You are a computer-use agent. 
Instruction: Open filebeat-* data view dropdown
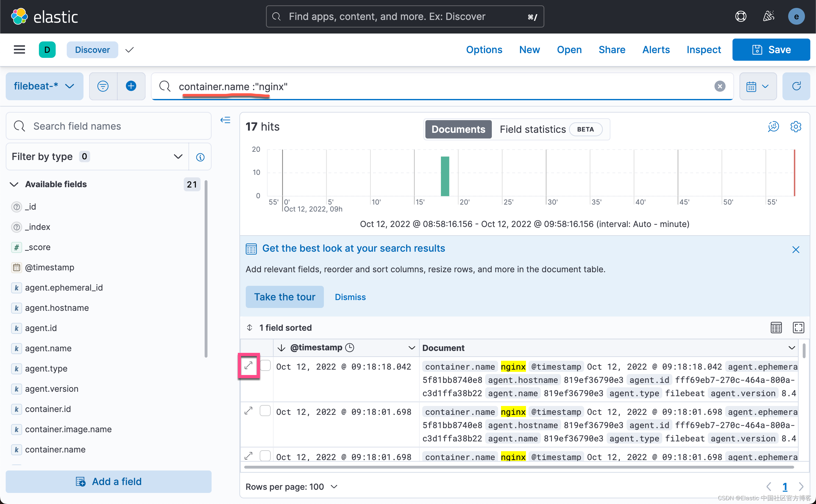click(44, 86)
